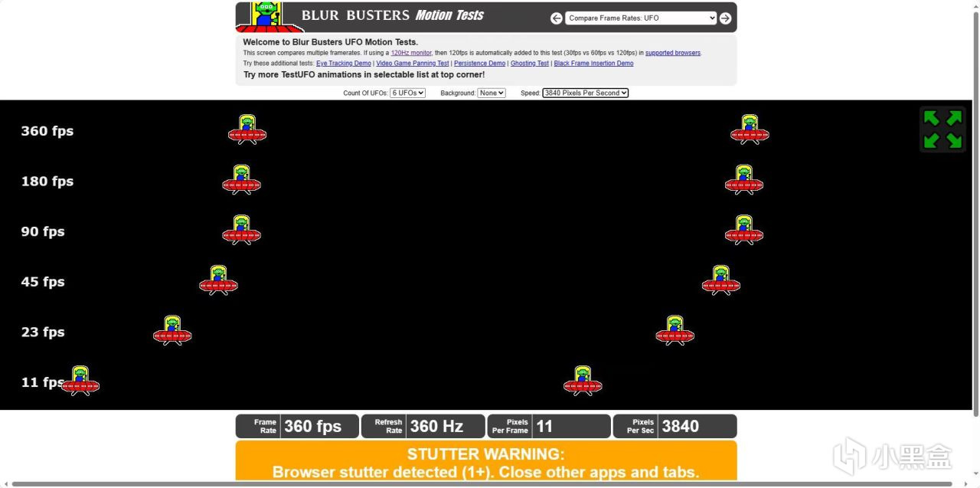980x488 pixels.
Task: Click the right UFO in the 11 fps row
Action: coord(583,381)
